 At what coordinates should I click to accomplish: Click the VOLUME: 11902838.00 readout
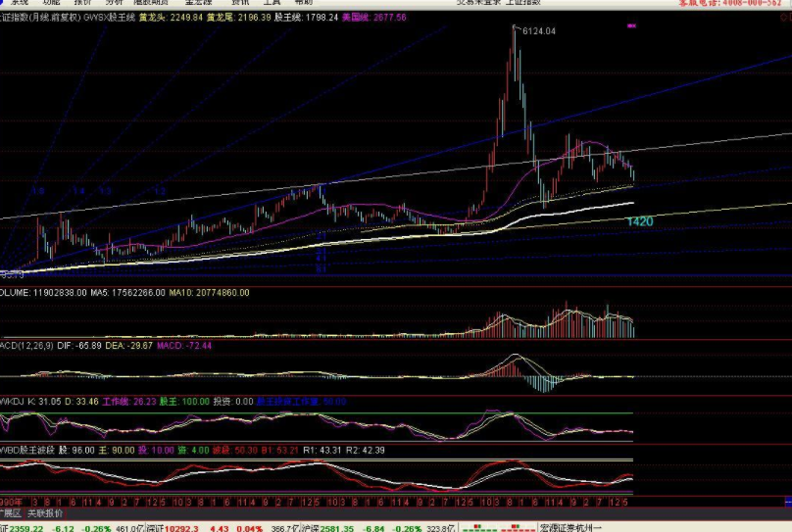click(43, 293)
